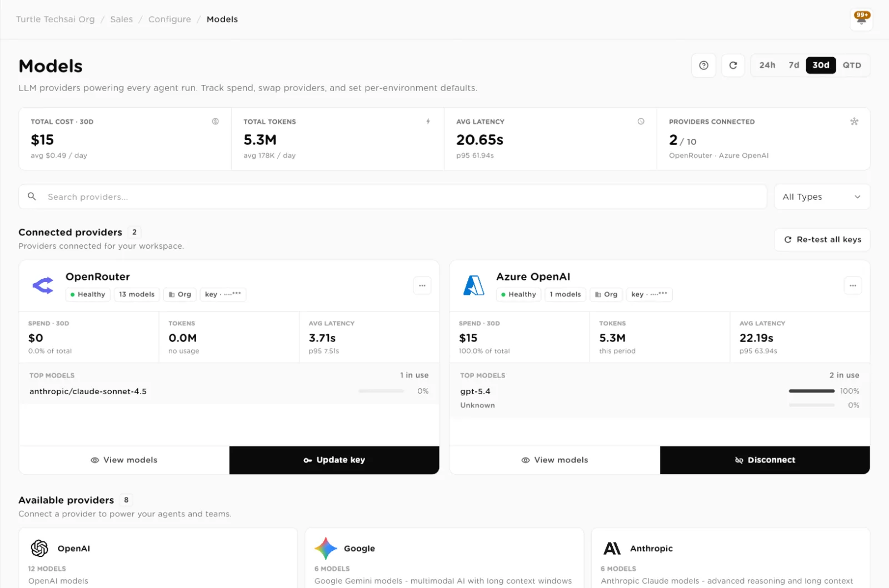Select the 30d time range
Screen dimensions: 889x588
click(x=821, y=66)
